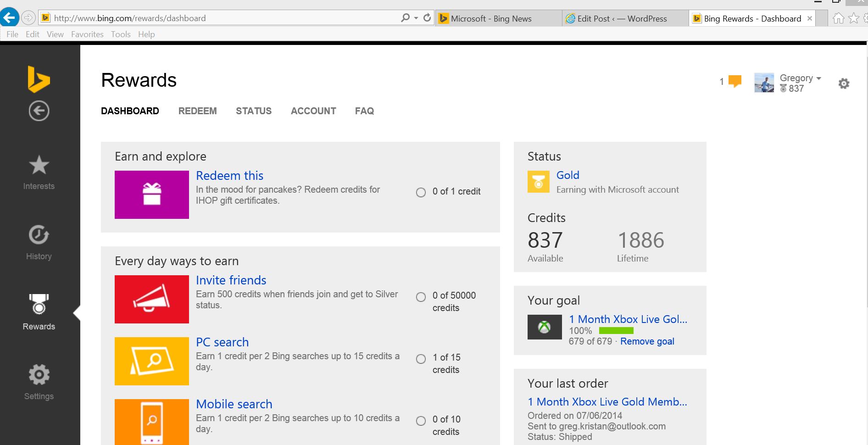Select the PC search credits circle
Viewport: 868px width, 445px height.
pyautogui.click(x=421, y=359)
